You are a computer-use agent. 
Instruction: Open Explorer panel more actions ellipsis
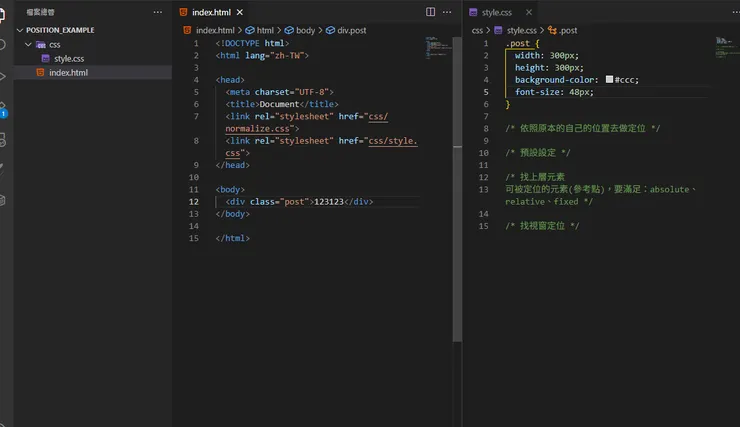coord(157,12)
